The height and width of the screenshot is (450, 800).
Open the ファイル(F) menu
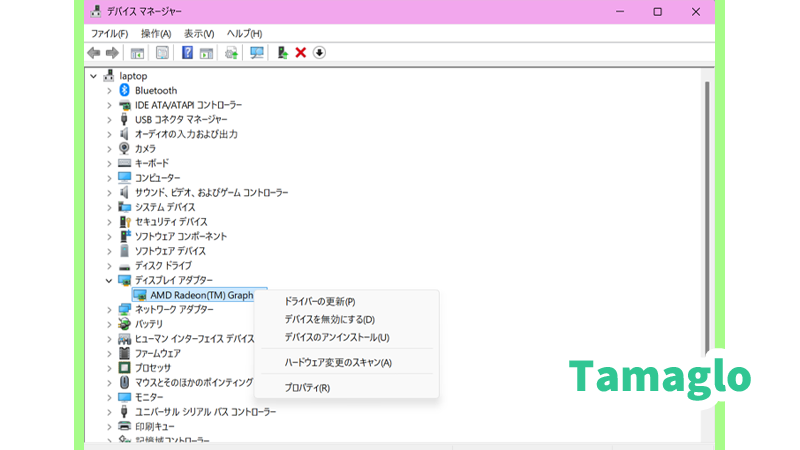click(x=109, y=33)
